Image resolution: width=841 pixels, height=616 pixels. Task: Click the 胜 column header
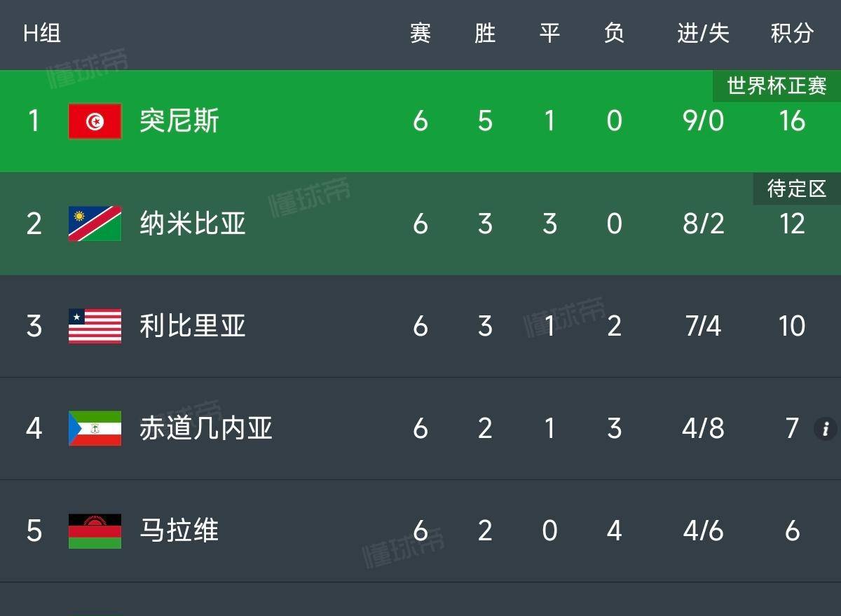pyautogui.click(x=485, y=33)
